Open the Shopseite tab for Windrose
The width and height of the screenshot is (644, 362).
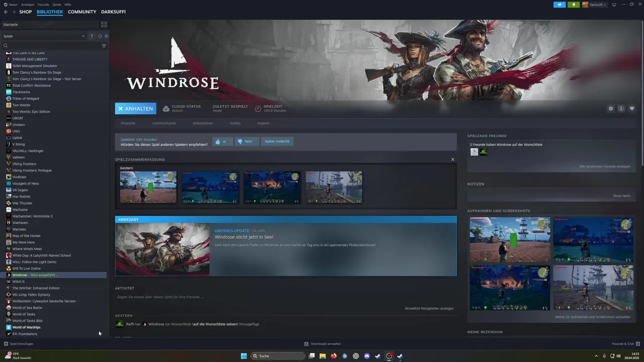coord(128,123)
